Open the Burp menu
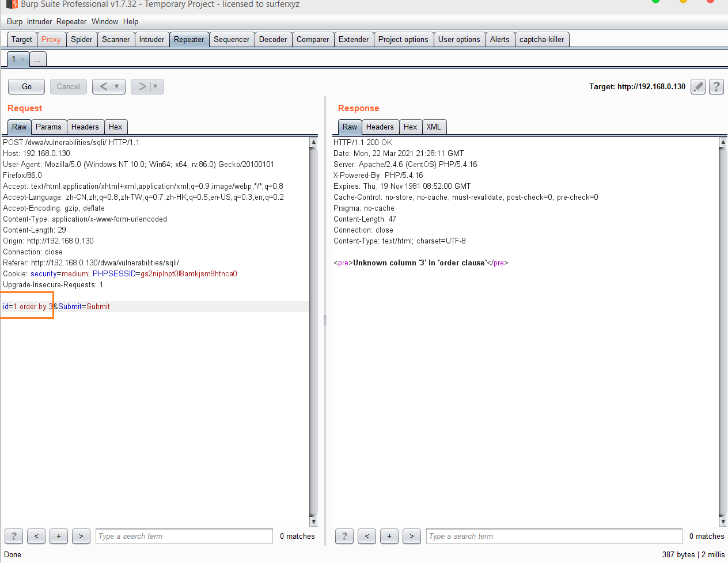Image resolution: width=728 pixels, height=563 pixels. coord(15,21)
